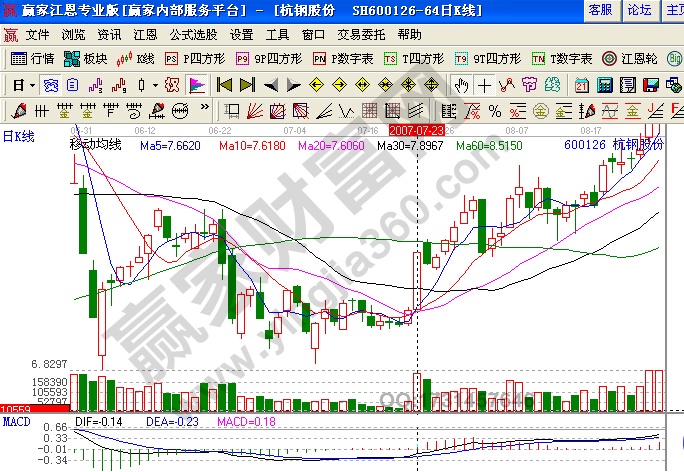The width and height of the screenshot is (684, 472).
Task: Jump to first bar using skip-to-start arrow
Action: (225, 85)
